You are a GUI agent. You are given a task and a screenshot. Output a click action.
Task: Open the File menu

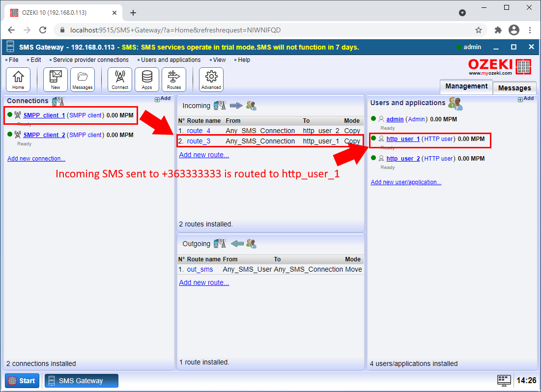pyautogui.click(x=12, y=60)
